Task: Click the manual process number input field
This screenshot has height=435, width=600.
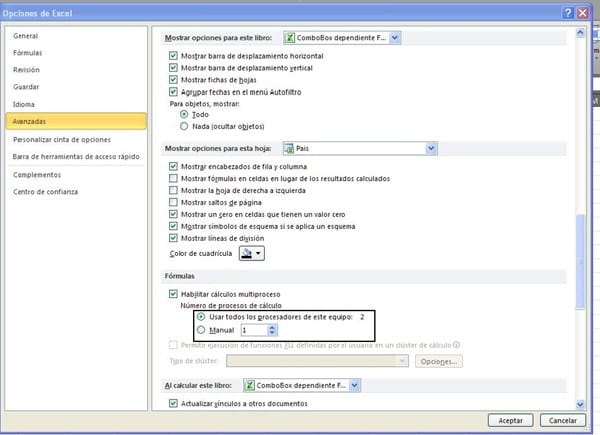Action: point(254,330)
